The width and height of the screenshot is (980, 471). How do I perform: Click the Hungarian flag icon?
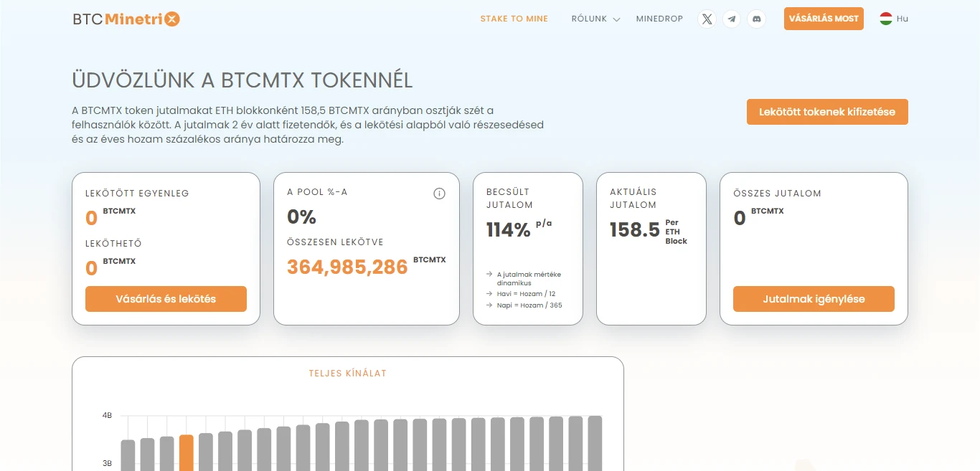coord(886,19)
